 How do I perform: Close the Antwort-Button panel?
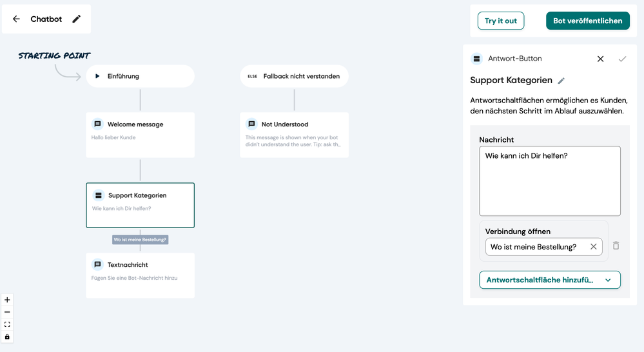tap(600, 59)
